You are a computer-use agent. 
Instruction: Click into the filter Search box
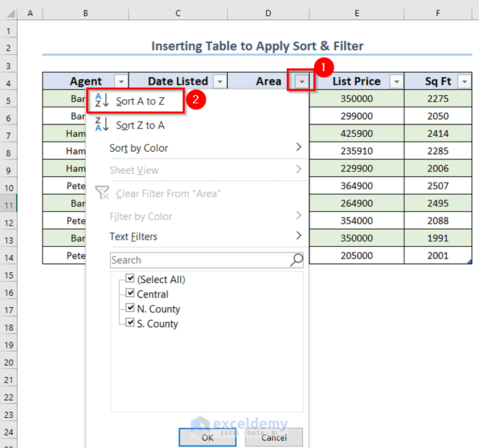point(207,260)
